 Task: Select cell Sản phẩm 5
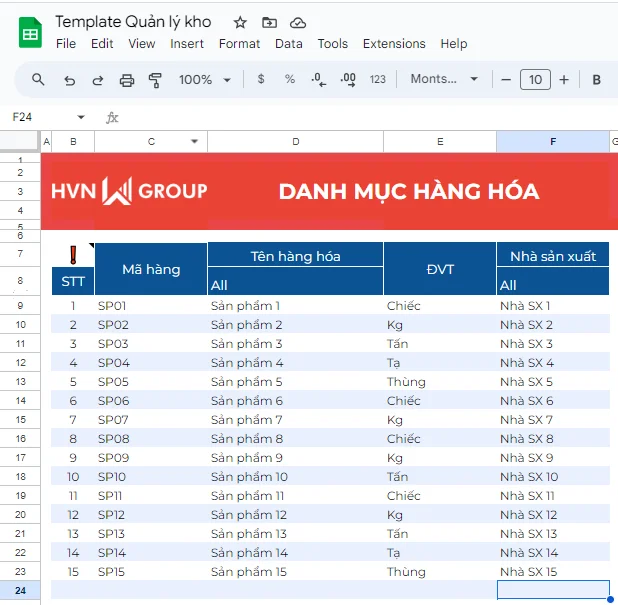click(x=295, y=382)
